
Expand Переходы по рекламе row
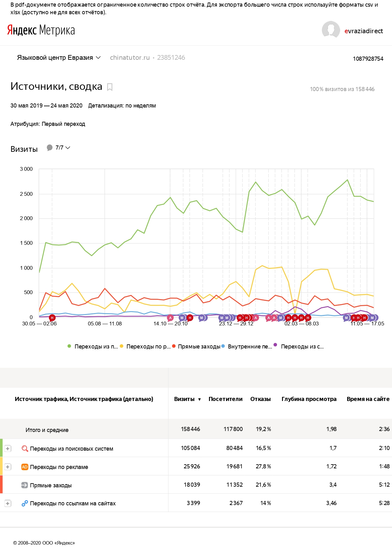8,467
